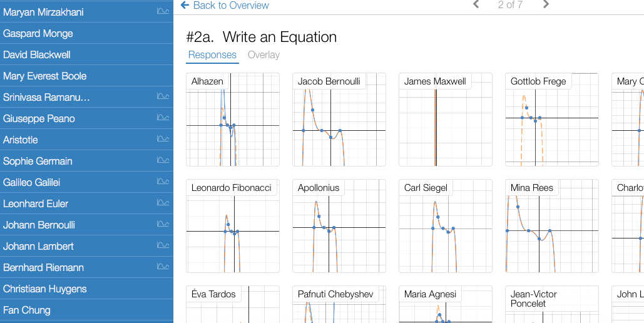
Task: Click the graph icon next to Sophie Germain
Action: 163,161
